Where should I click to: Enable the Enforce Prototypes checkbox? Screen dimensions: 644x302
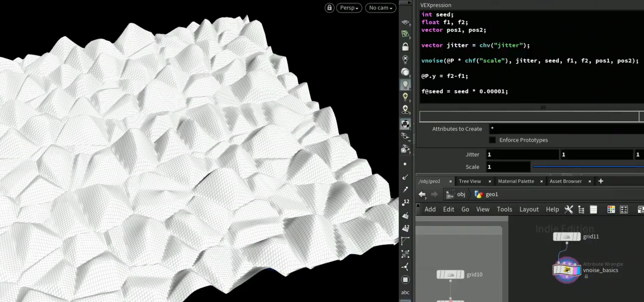pyautogui.click(x=492, y=140)
